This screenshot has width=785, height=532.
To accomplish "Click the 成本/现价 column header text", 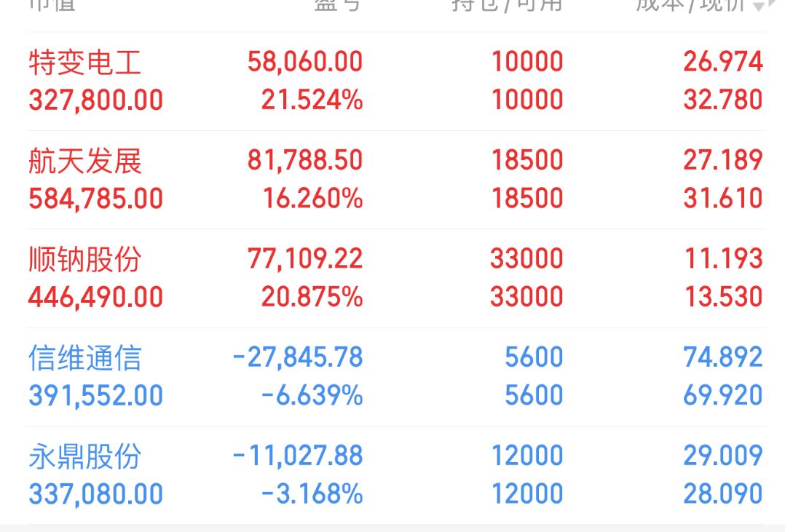I will pyautogui.click(x=690, y=4).
